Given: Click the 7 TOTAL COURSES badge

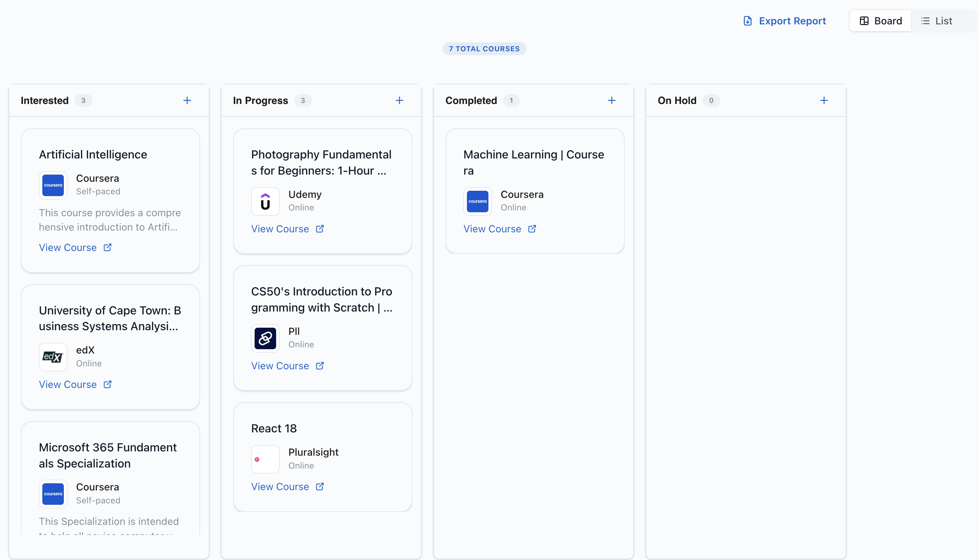Looking at the screenshot, I should (484, 48).
